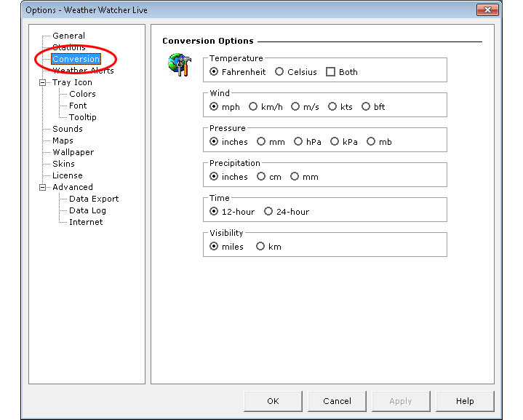Confirm with the OK button
The width and height of the screenshot is (523, 420).
(273, 401)
